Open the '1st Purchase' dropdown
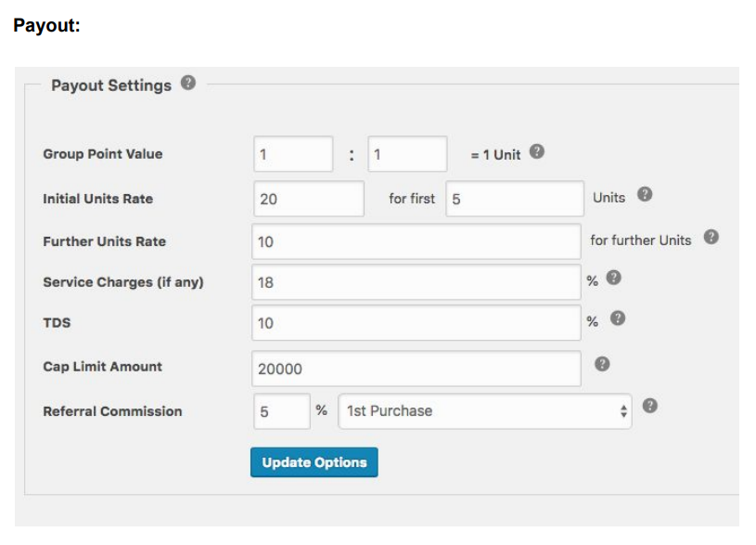756x545 pixels. coord(485,411)
